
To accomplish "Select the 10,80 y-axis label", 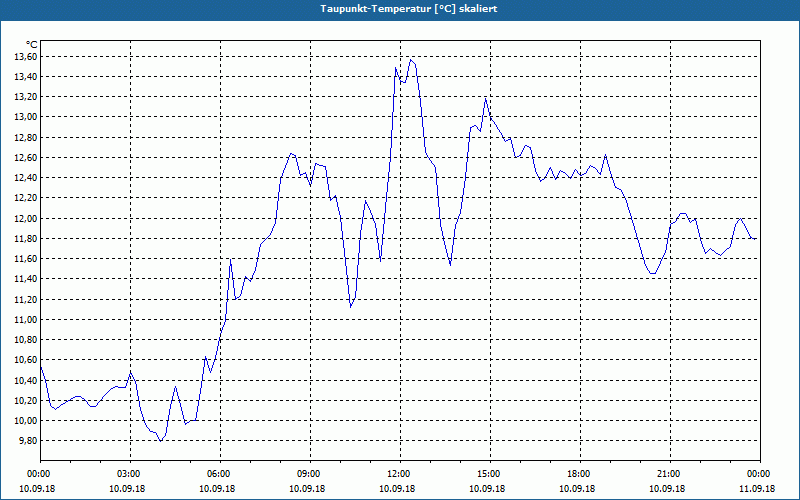I will (x=26, y=340).
